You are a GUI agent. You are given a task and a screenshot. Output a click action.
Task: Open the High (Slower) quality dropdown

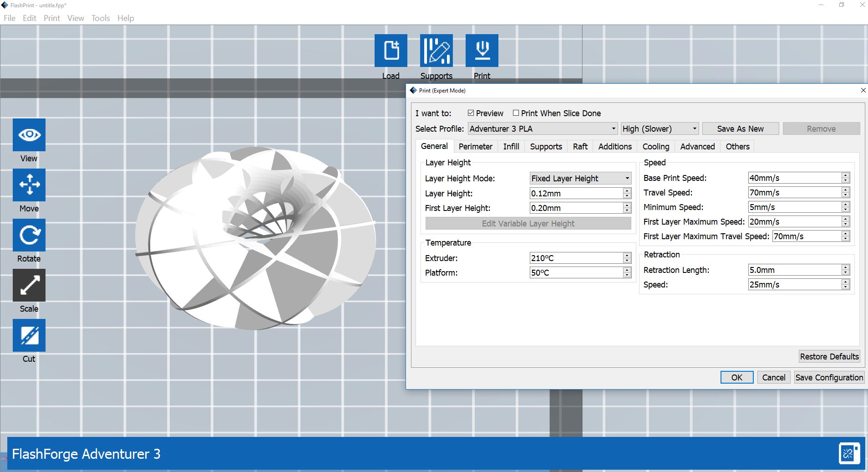click(660, 128)
